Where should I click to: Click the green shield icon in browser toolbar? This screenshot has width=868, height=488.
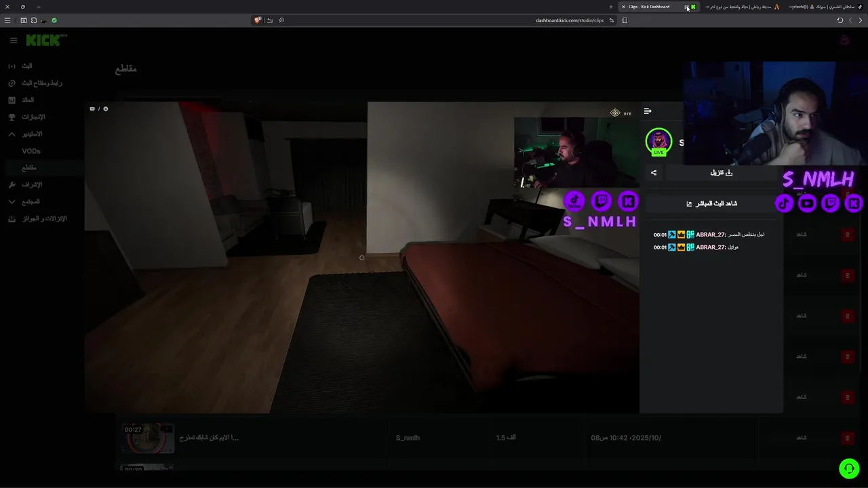(54, 20)
